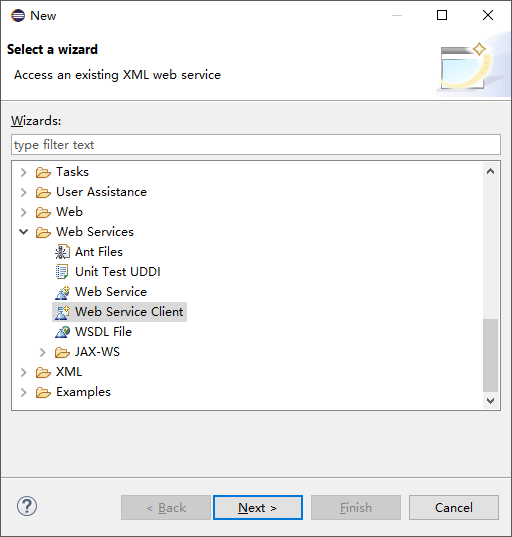The image size is (512, 537).
Task: Open help with the question mark icon
Action: (x=27, y=506)
